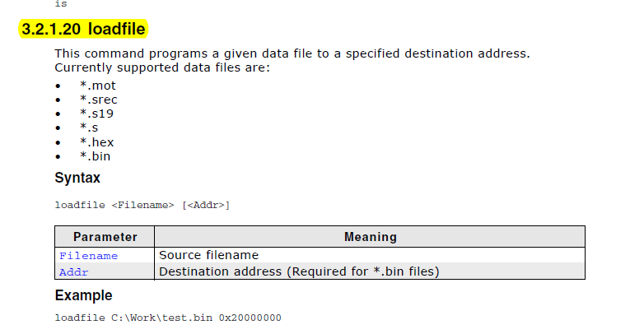The height and width of the screenshot is (334, 644).
Task: Click the *.s19 list item
Action: coord(97,114)
